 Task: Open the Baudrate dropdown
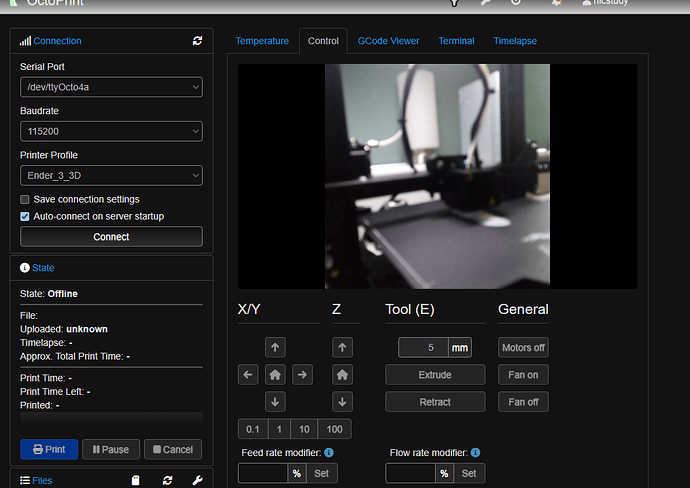[111, 131]
